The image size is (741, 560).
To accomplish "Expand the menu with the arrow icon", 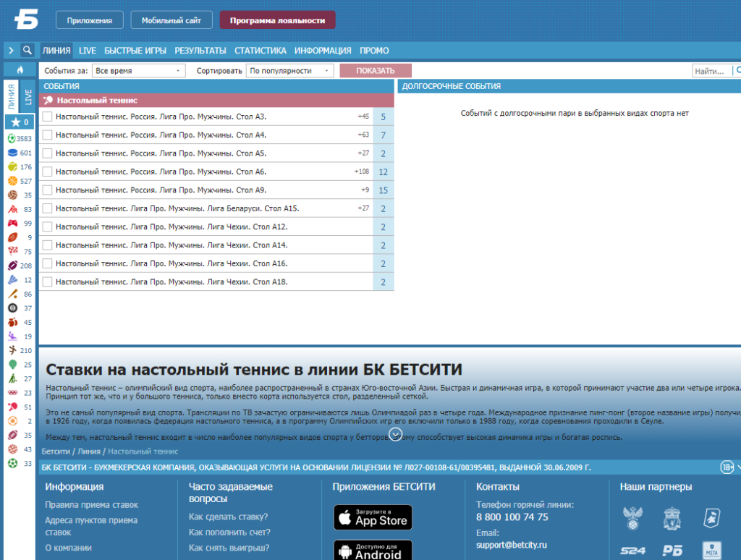I will point(12,50).
